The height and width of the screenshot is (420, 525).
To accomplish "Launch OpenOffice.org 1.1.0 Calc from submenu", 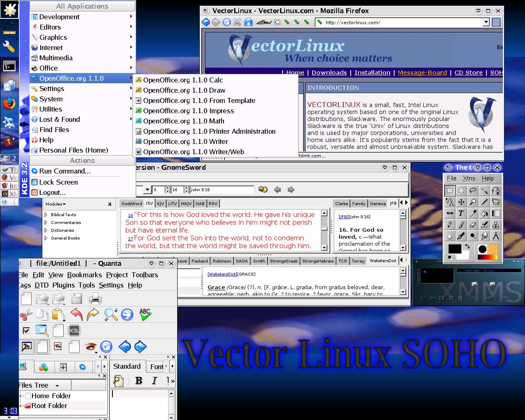I will click(216, 80).
